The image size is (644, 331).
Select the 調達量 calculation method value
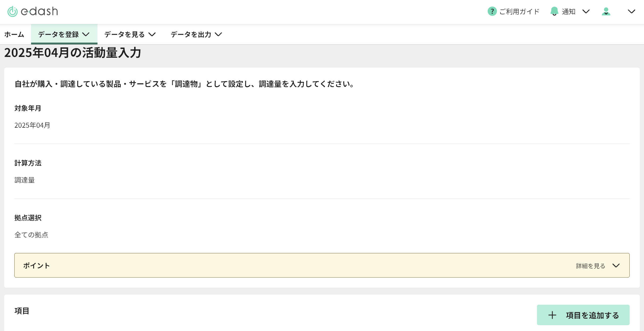[24, 180]
